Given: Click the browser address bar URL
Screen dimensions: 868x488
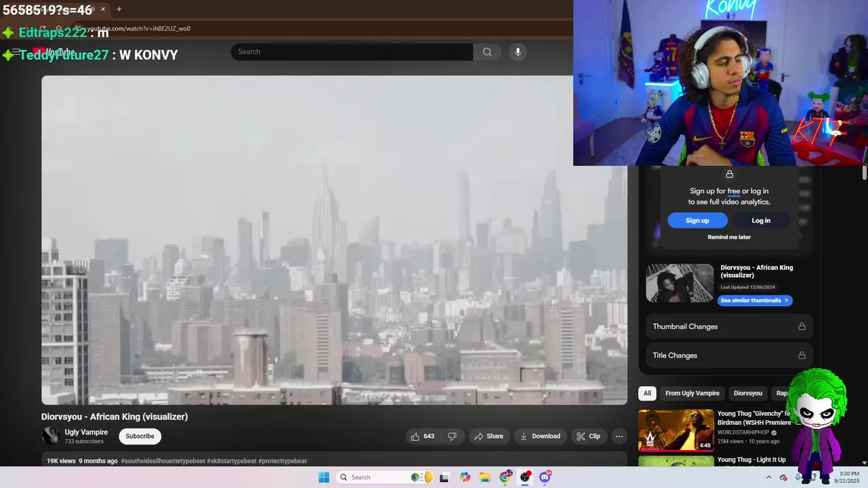Looking at the screenshot, I should [139, 28].
